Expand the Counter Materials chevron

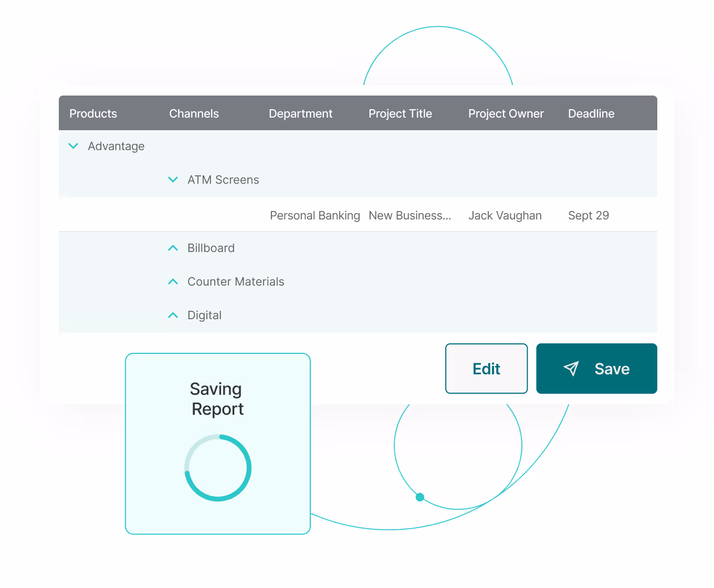(173, 281)
